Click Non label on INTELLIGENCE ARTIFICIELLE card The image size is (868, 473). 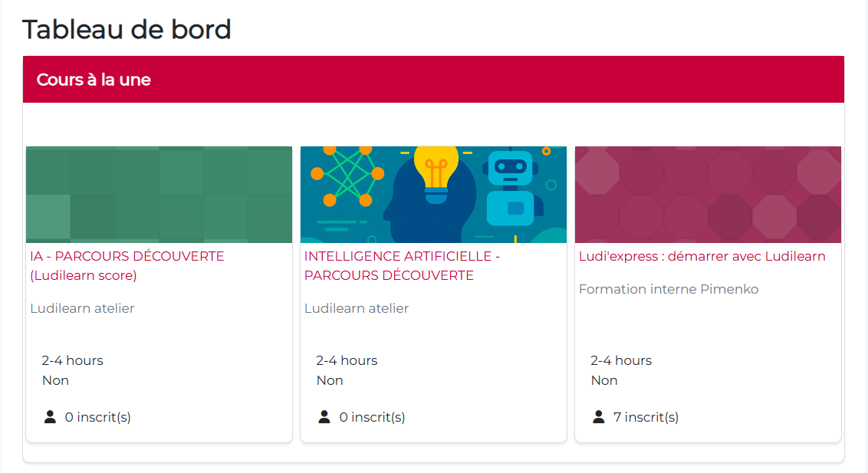click(330, 380)
